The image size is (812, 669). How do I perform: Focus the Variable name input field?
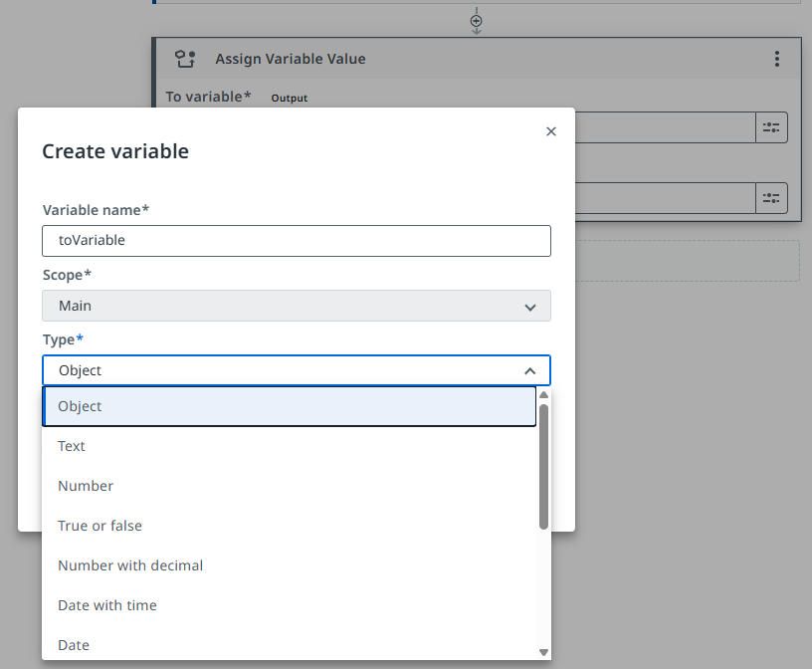coord(297,240)
